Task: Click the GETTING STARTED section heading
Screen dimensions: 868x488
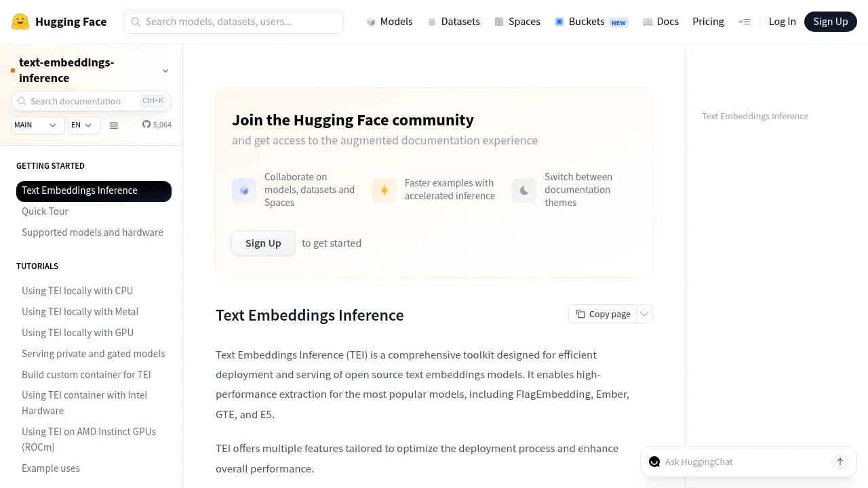Action: 50,166
